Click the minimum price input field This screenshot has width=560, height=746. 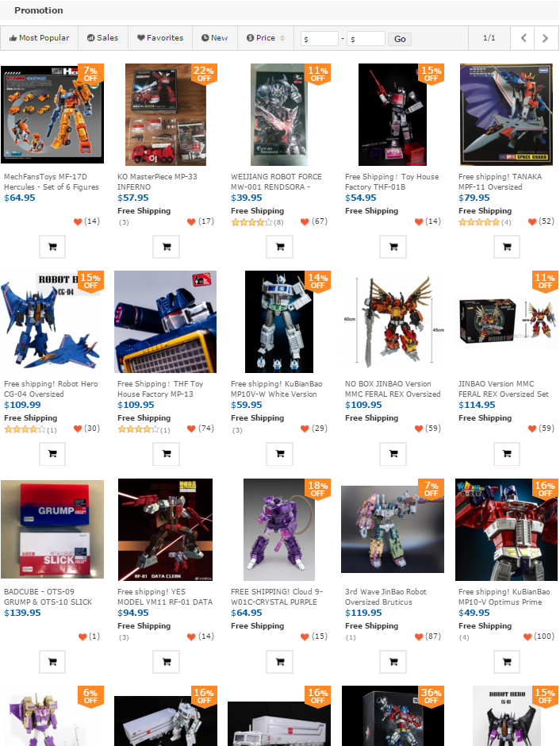[320, 39]
